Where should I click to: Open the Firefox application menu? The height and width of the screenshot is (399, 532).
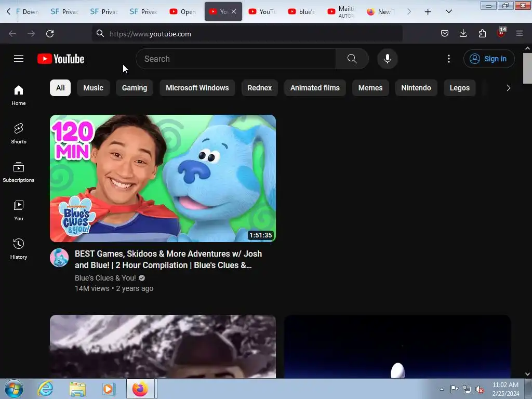520,33
